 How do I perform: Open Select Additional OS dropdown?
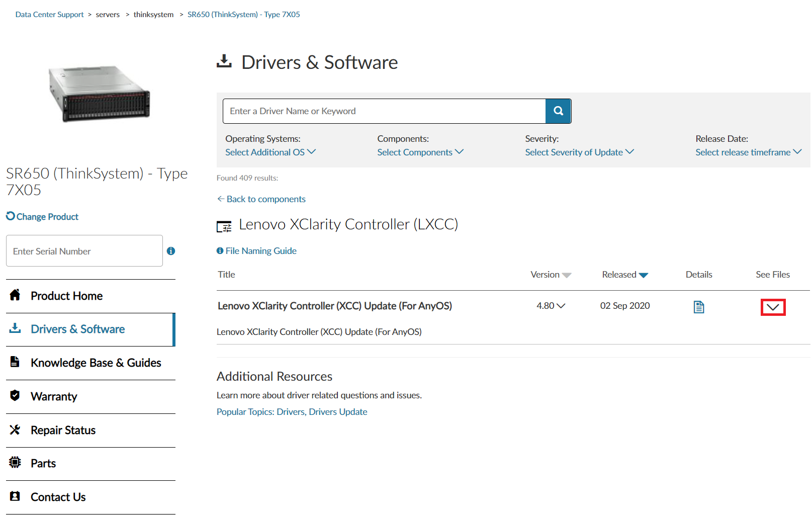(270, 152)
